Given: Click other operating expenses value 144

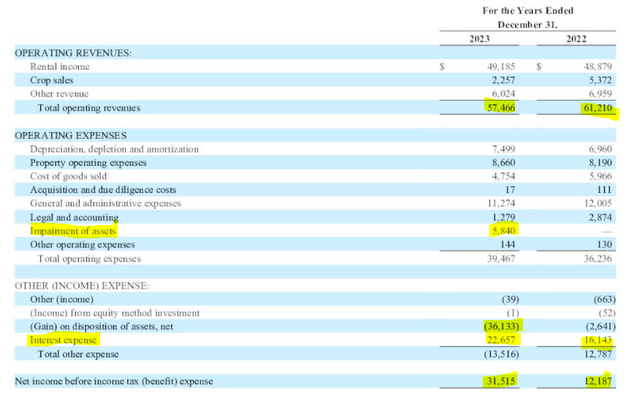Looking at the screenshot, I should click(x=507, y=245).
